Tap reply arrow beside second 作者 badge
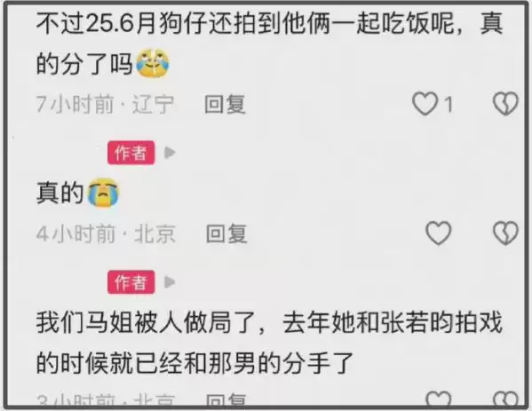This screenshot has height=411, width=532. click(170, 281)
